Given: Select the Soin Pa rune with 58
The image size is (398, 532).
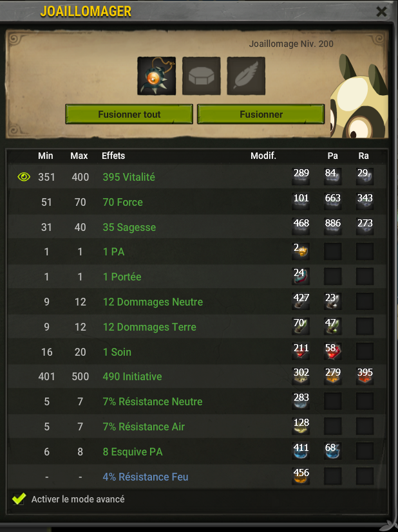Looking at the screenshot, I should pos(333,351).
